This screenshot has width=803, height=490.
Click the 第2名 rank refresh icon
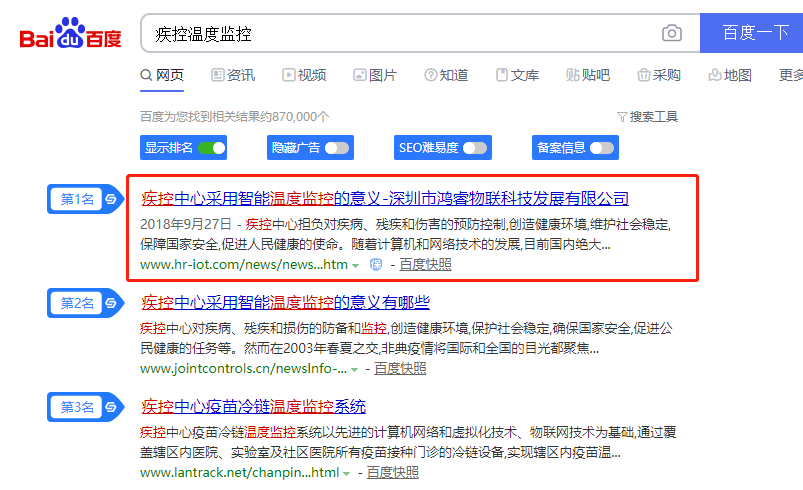click(x=111, y=303)
